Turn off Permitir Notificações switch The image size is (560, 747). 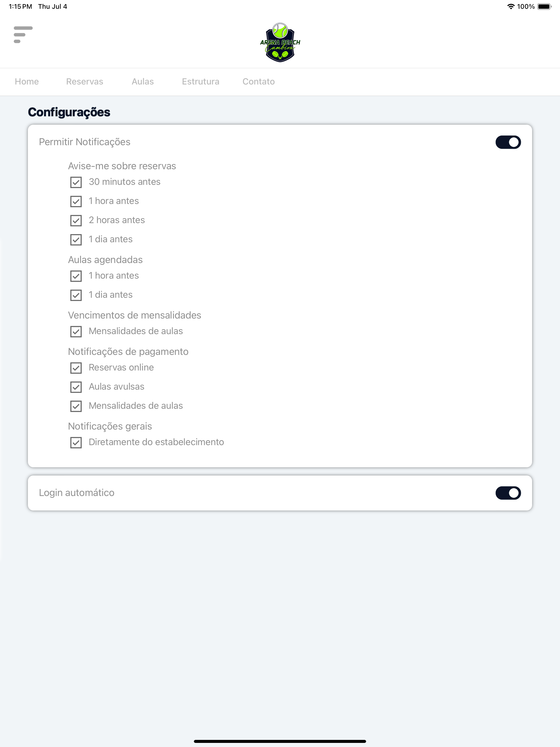click(508, 142)
